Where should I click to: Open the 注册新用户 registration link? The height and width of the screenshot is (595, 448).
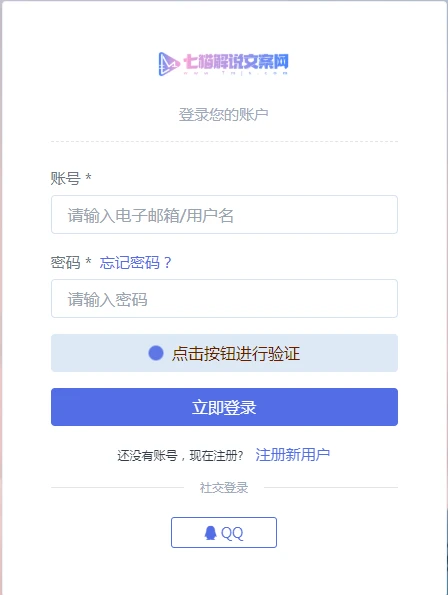click(292, 455)
